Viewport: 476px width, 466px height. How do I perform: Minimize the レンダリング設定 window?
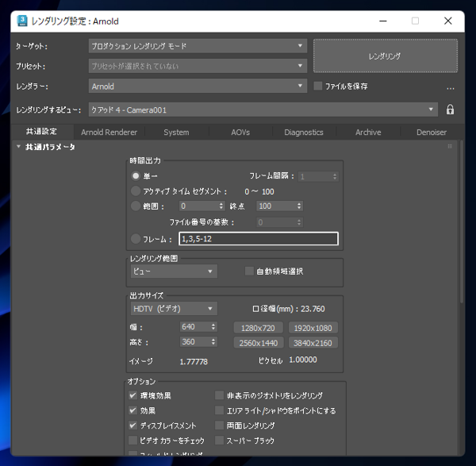(x=383, y=21)
